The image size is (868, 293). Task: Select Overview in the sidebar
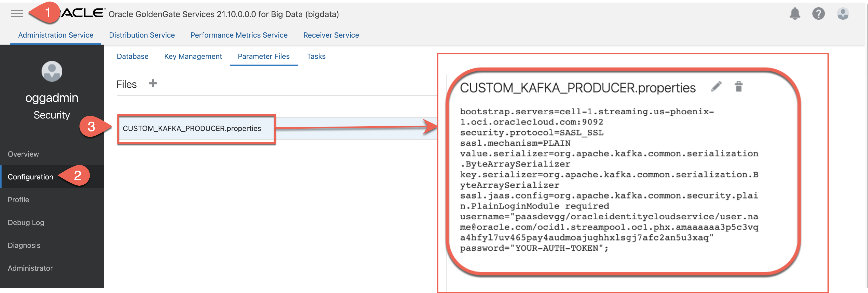[23, 154]
